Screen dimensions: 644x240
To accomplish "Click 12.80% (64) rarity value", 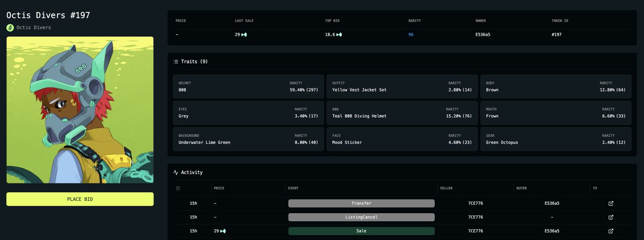I will (612, 90).
